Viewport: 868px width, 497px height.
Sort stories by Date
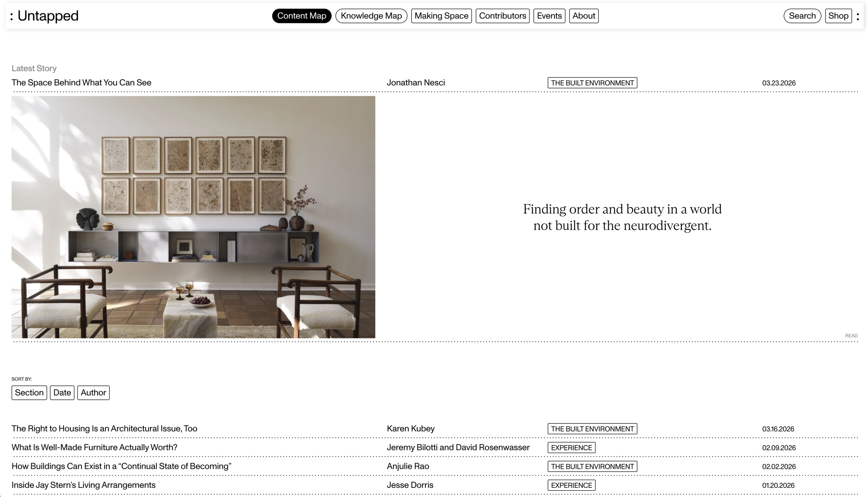pos(62,393)
